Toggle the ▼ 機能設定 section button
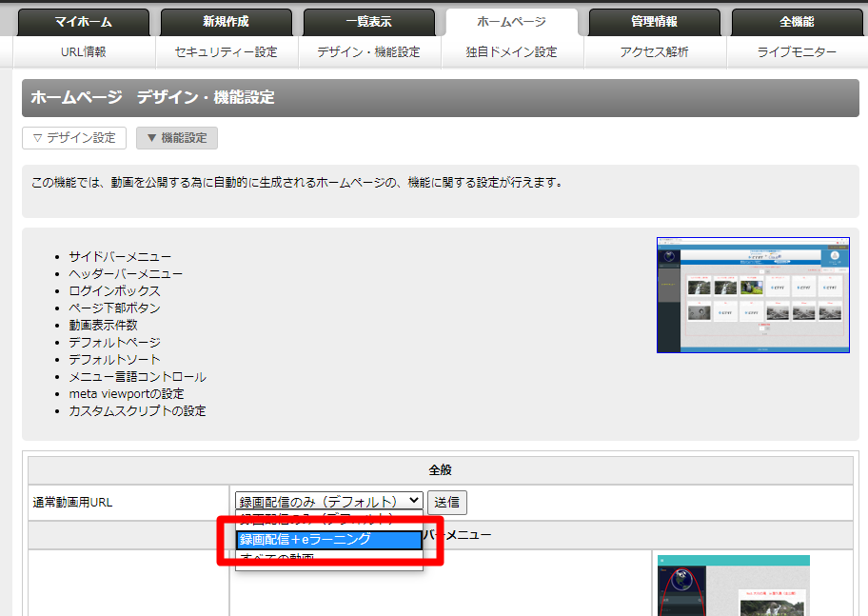The image size is (868, 616). point(177,138)
